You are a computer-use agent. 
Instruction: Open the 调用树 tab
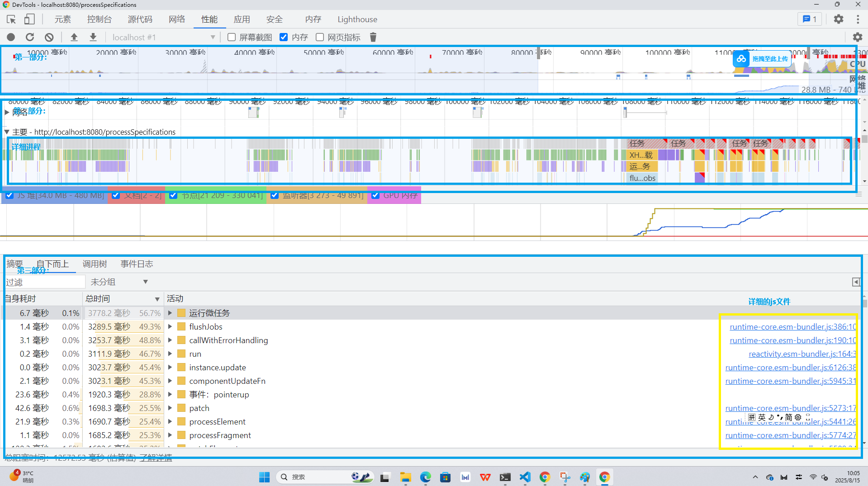pos(95,264)
